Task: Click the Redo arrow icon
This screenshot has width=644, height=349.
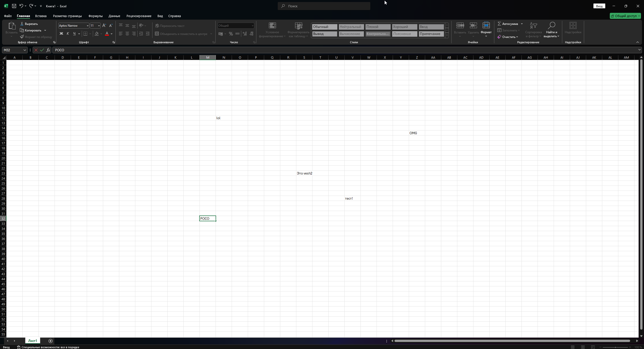Action: tap(31, 6)
